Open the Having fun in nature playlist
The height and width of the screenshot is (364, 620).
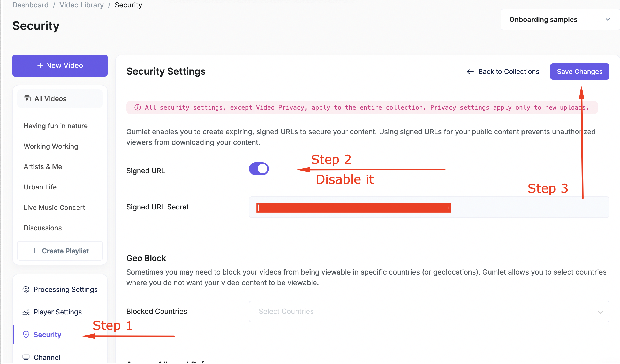coord(56,126)
